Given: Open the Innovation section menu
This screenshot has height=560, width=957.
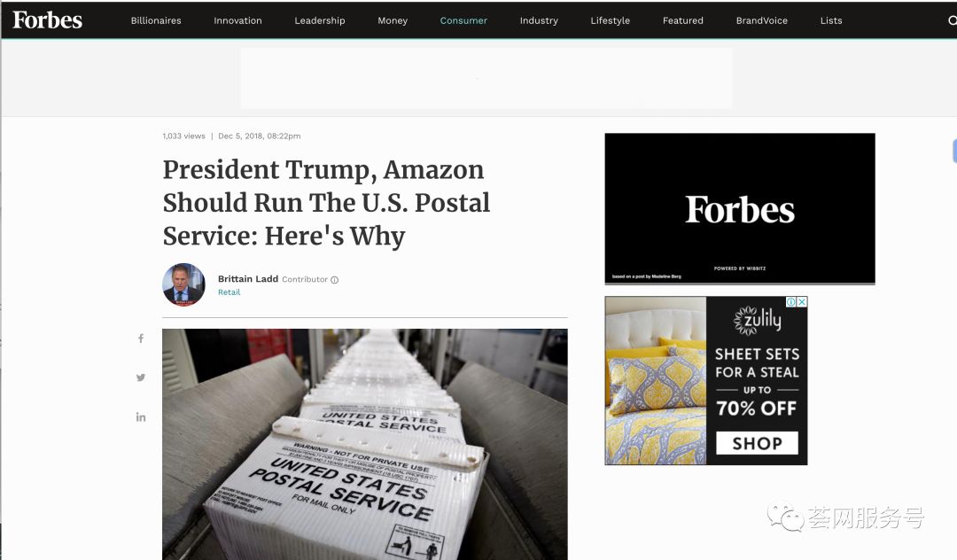Looking at the screenshot, I should [x=238, y=20].
